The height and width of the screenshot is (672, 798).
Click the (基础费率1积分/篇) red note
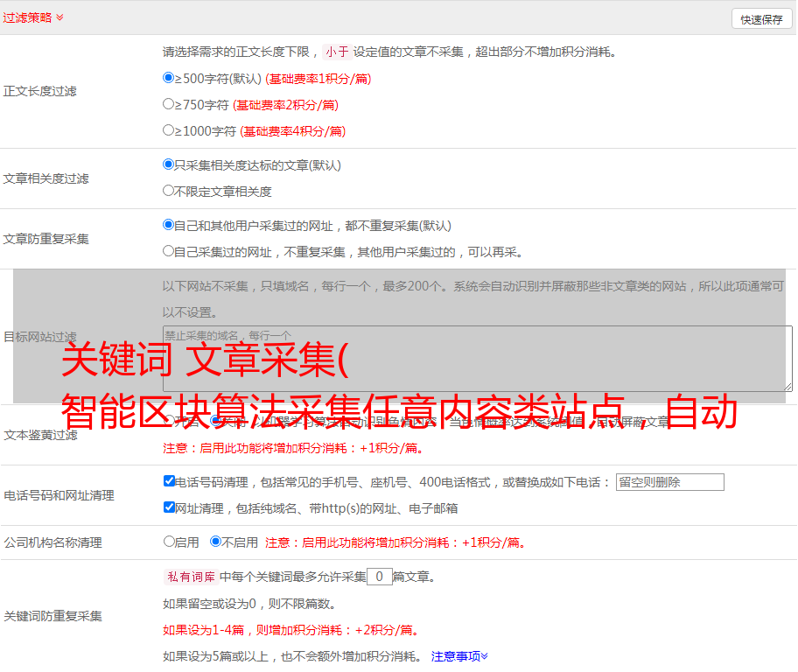pyautogui.click(x=318, y=79)
